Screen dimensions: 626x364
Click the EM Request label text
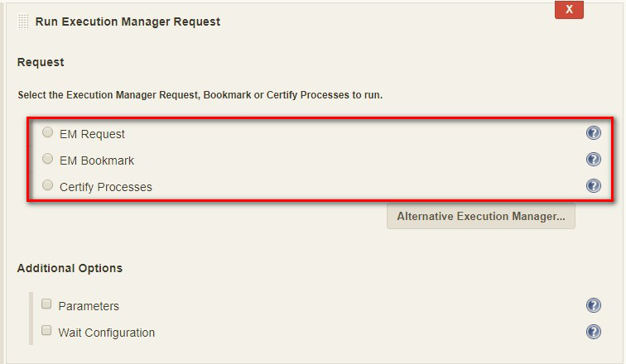coord(92,134)
